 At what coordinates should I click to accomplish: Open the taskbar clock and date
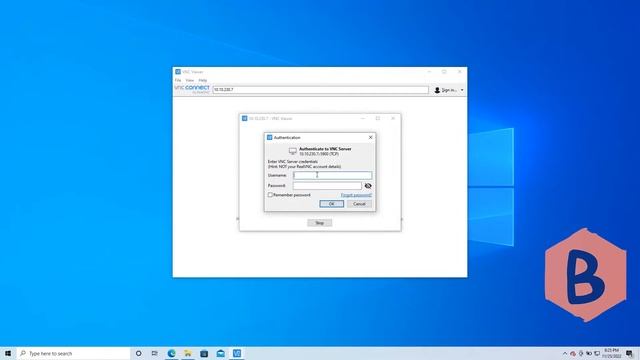pos(611,353)
